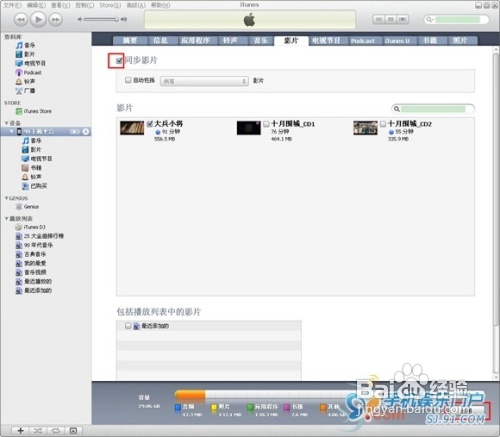500x437 pixels.
Task: Open iTunes Store in the sidebar
Action: (34, 111)
